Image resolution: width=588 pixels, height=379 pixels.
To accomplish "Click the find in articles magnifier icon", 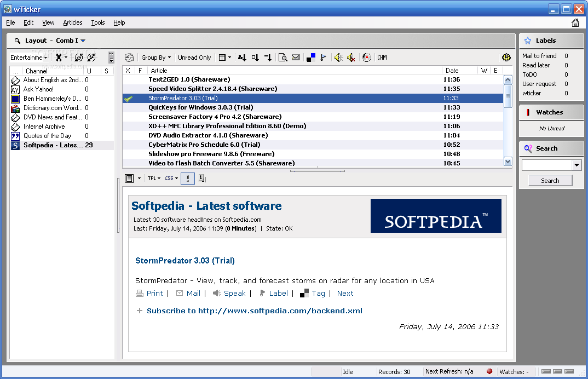I will pyautogui.click(x=283, y=58).
